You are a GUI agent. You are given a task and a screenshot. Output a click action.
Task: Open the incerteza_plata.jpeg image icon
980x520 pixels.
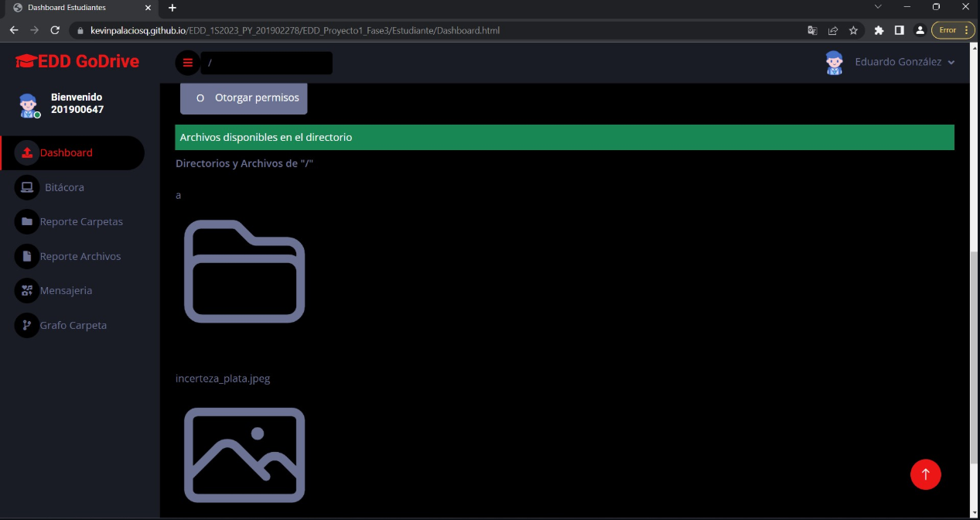pyautogui.click(x=244, y=455)
